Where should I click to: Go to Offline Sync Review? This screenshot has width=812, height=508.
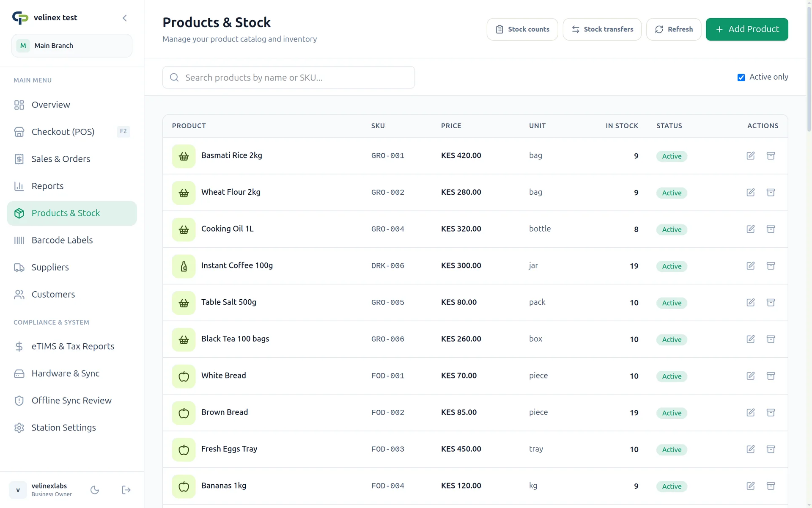(72, 400)
